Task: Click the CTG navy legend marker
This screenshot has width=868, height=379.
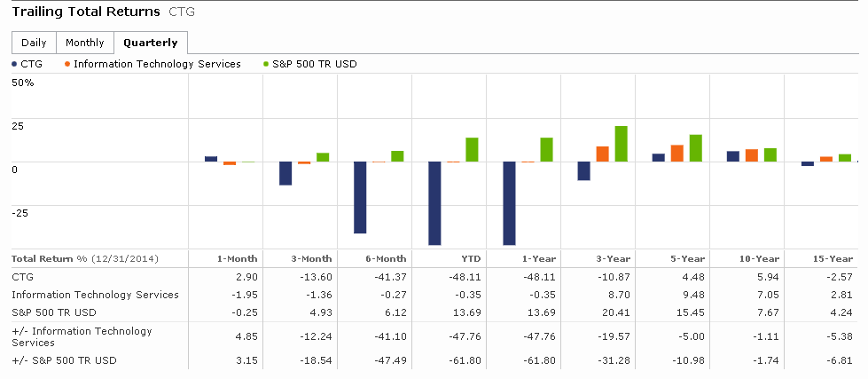Action: click(14, 64)
